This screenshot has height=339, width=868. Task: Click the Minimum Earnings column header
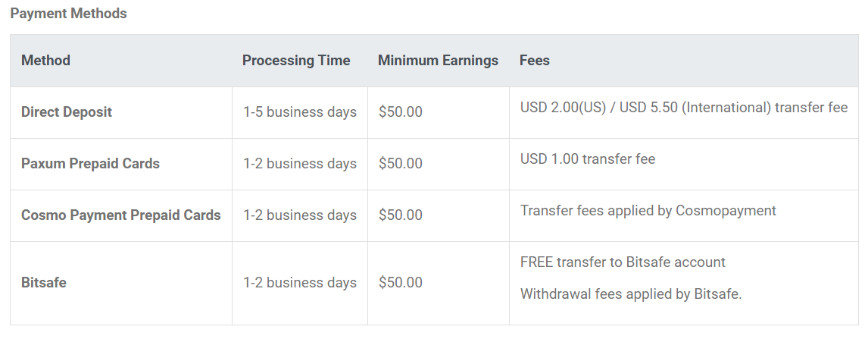coord(438,61)
